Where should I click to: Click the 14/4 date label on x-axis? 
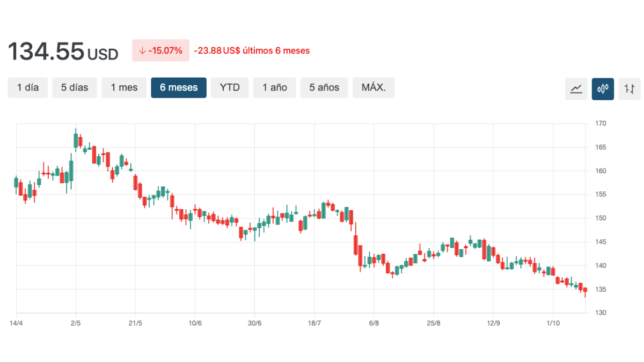(16, 323)
